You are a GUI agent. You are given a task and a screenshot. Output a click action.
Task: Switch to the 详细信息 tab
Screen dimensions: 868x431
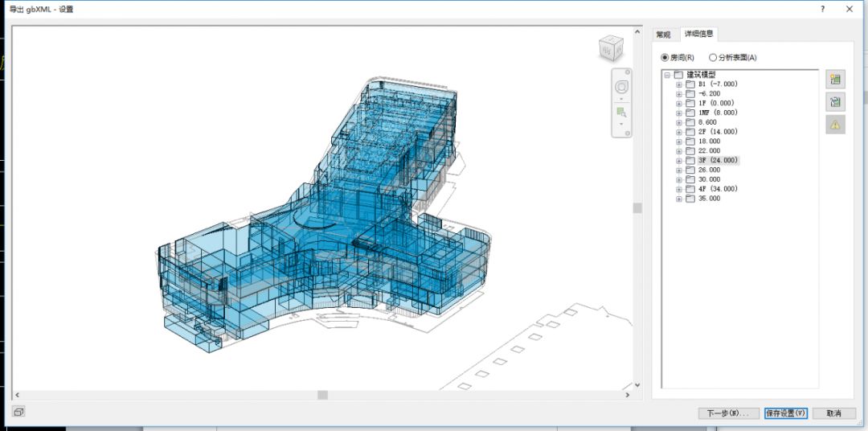tap(698, 34)
